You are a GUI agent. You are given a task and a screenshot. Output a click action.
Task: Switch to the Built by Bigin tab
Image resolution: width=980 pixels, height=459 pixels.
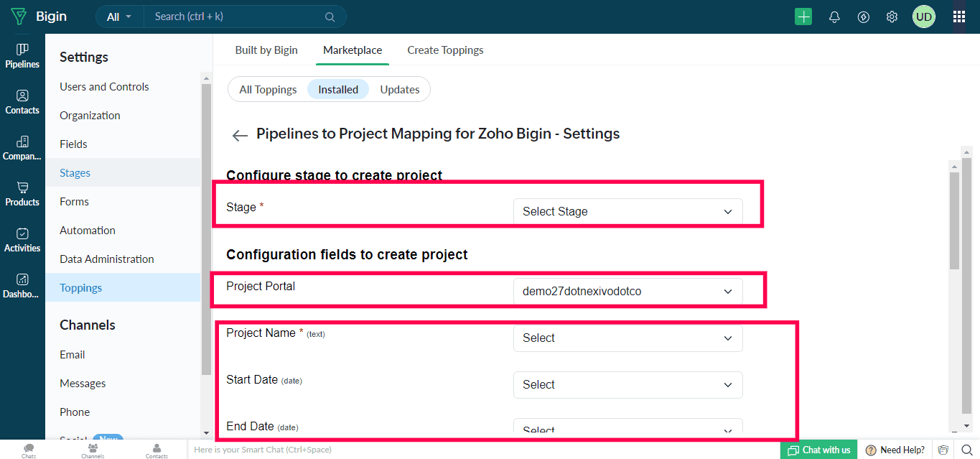pyautogui.click(x=266, y=50)
